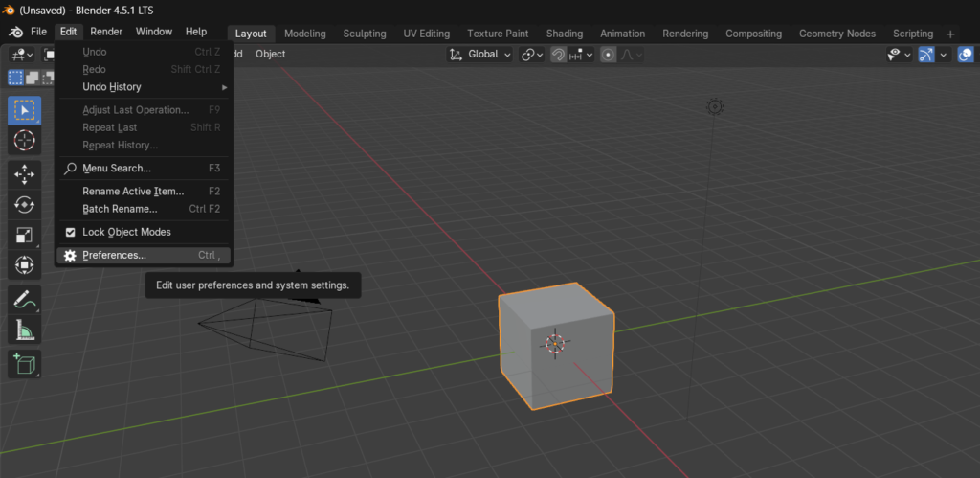Screen dimensions: 980x478
Task: Toggle proportional editing button
Action: pos(608,55)
